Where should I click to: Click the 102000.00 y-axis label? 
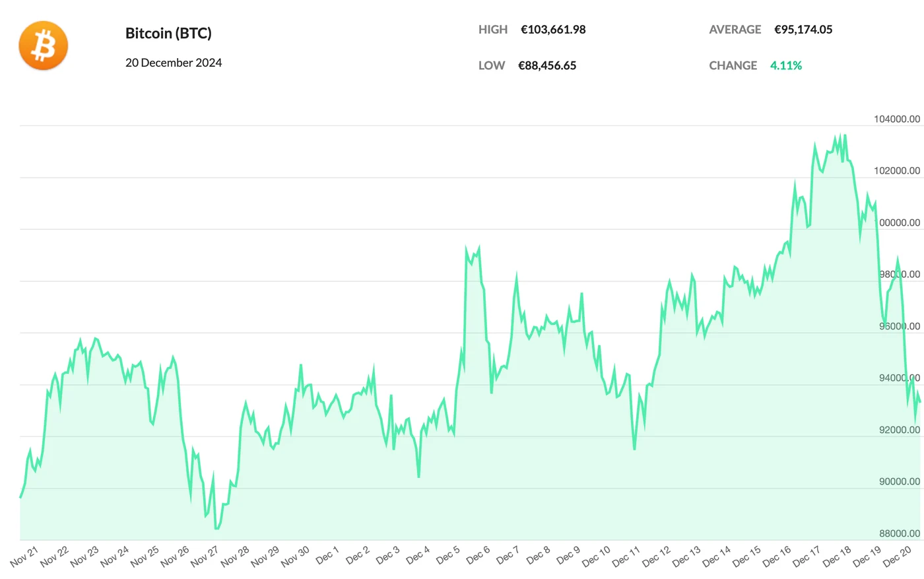tap(897, 171)
